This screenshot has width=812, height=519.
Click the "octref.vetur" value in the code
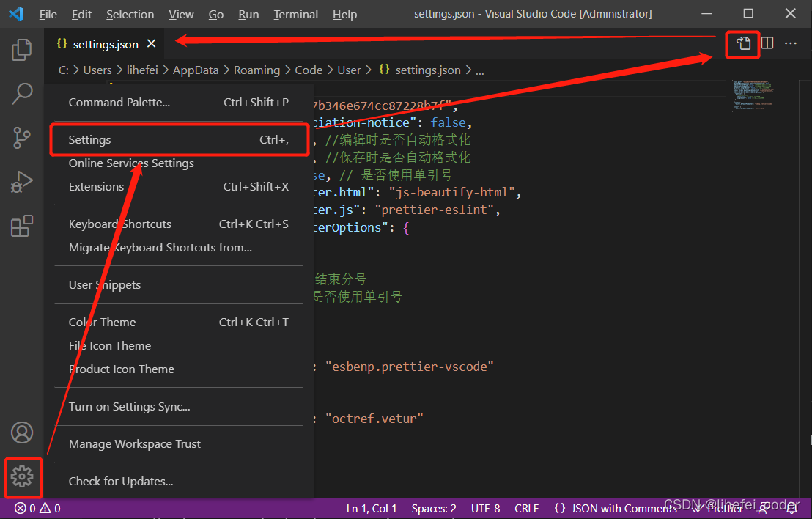374,419
